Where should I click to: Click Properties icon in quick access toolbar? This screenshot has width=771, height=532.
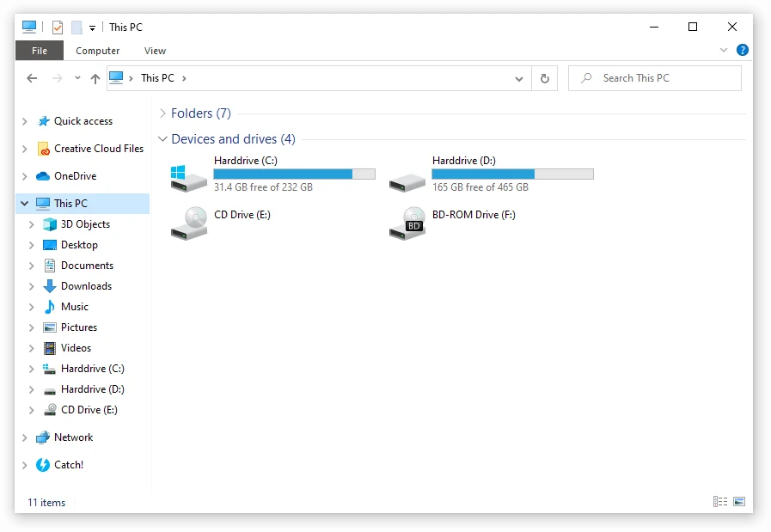click(58, 28)
